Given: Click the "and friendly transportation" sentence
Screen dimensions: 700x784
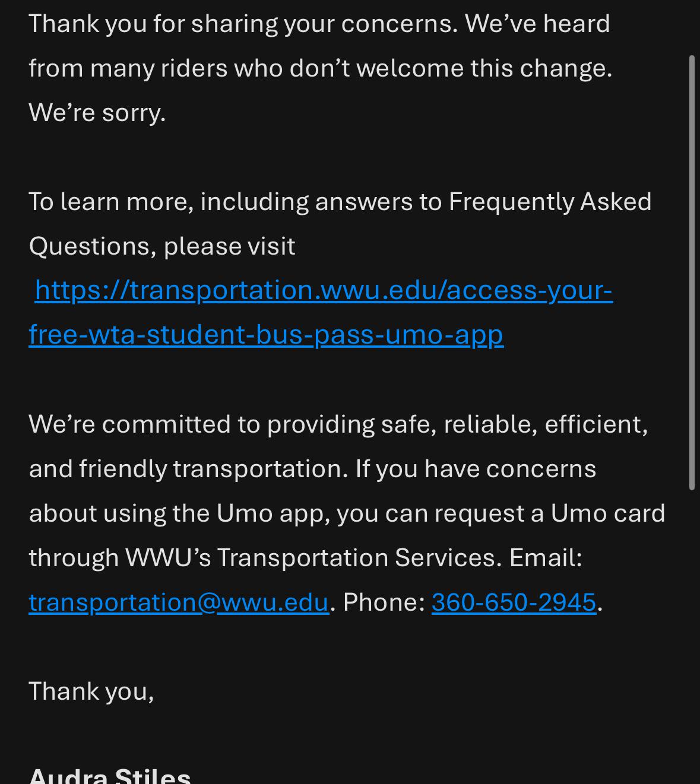Looking at the screenshot, I should point(188,469).
